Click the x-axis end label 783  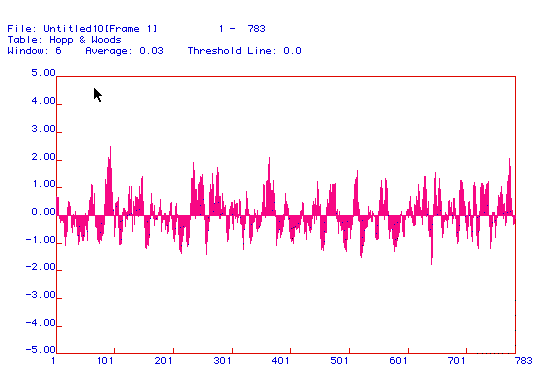[524, 361]
